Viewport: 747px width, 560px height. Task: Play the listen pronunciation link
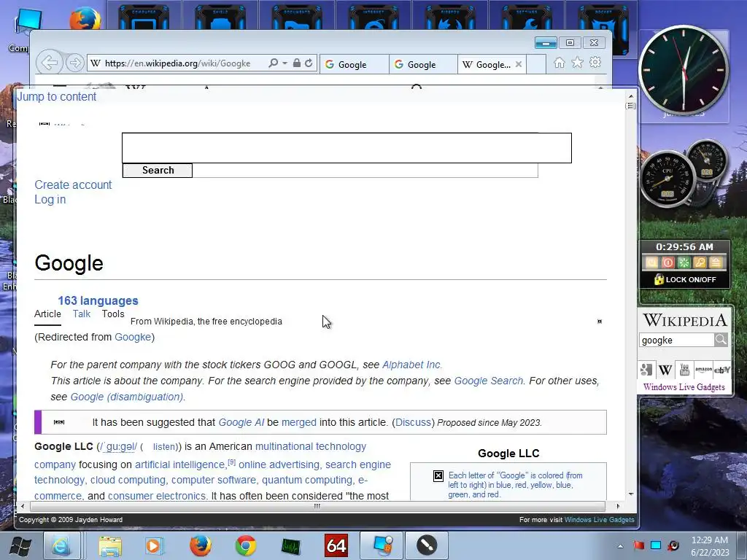tap(164, 447)
